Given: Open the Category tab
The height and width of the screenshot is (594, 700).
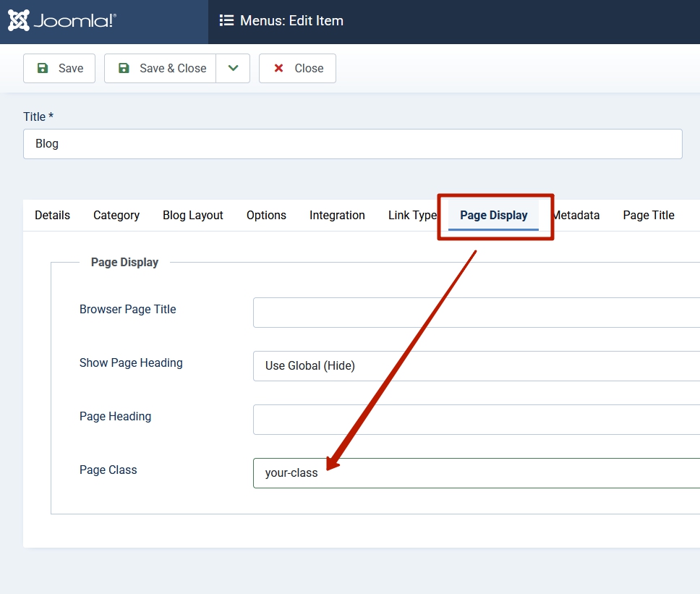Looking at the screenshot, I should tap(116, 215).
